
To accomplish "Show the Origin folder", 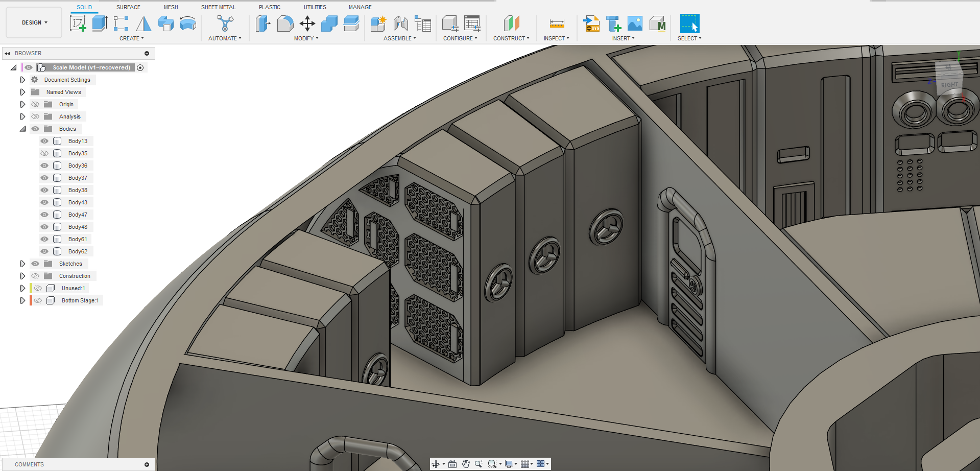I will [35, 104].
